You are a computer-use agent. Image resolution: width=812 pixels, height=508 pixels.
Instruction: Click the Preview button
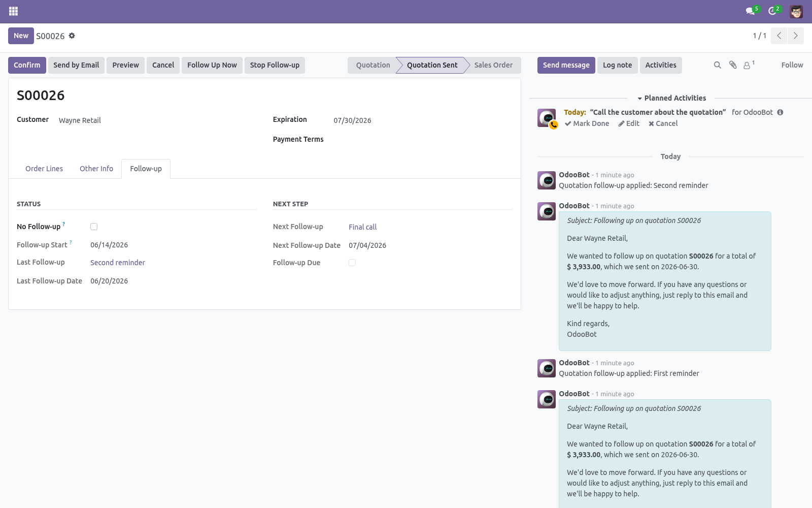click(125, 65)
